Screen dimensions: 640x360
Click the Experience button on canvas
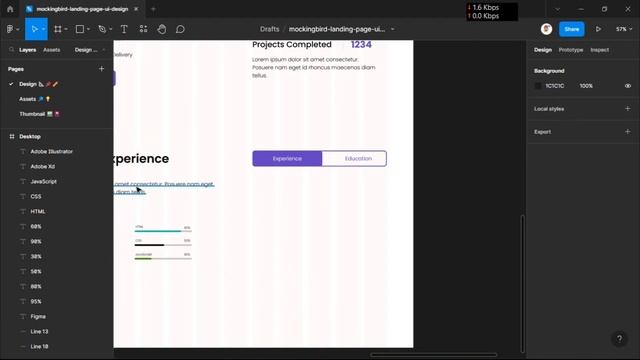click(287, 158)
